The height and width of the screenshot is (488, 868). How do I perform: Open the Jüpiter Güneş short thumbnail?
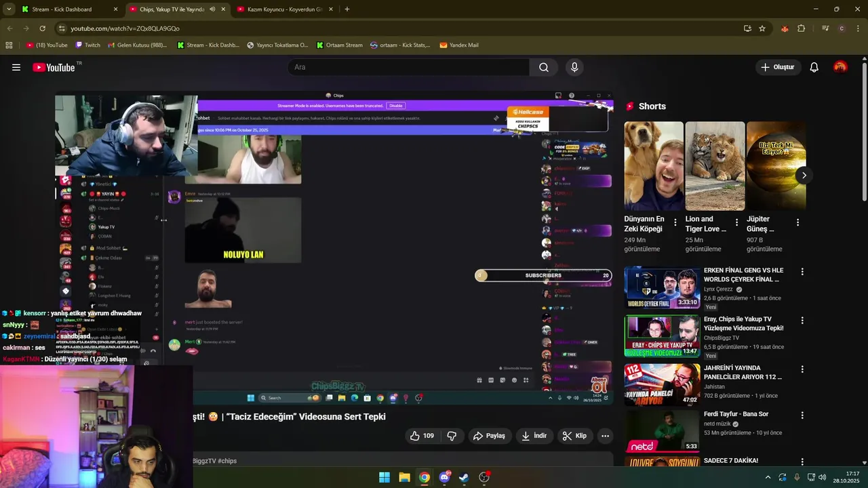pos(776,166)
